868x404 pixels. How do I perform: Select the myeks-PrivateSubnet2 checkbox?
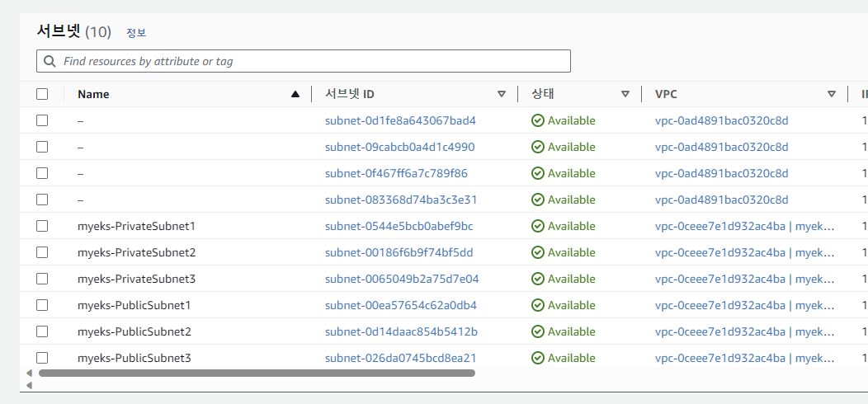(42, 252)
